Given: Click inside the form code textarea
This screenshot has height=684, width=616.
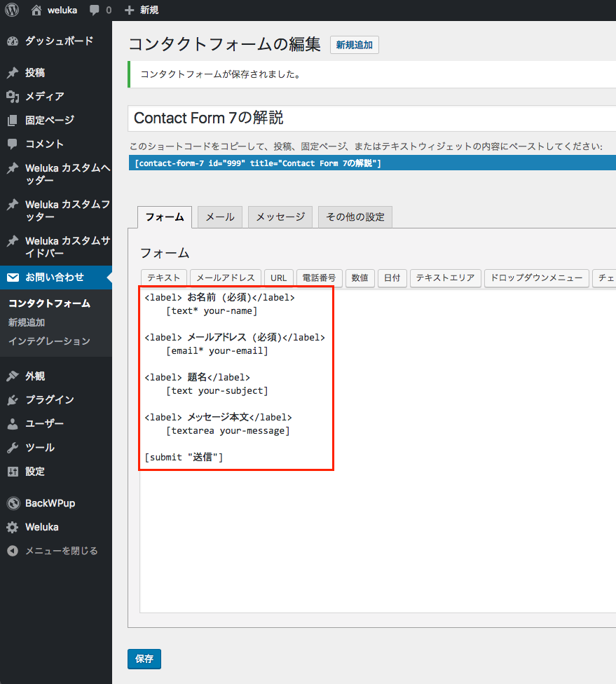Looking at the screenshot, I should (x=378, y=450).
